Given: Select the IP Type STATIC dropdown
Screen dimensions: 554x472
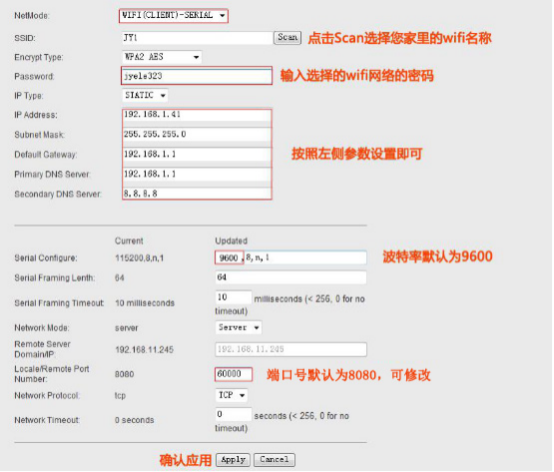Looking at the screenshot, I should point(145,95).
